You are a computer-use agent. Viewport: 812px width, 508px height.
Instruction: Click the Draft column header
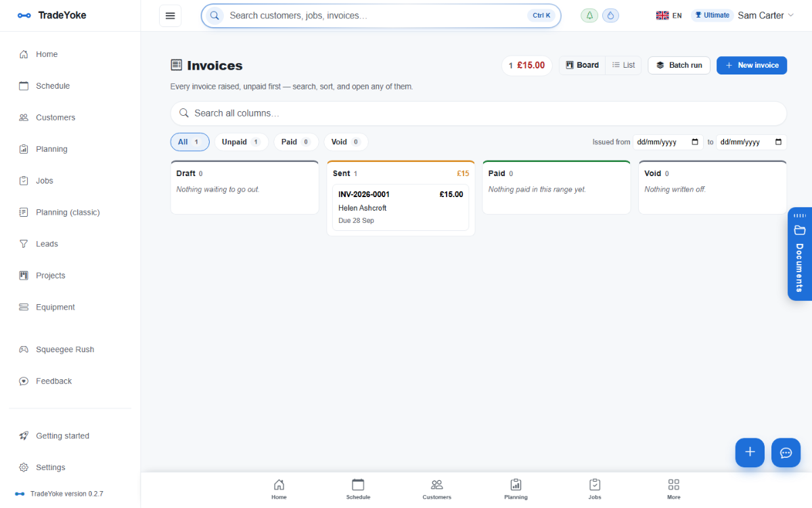244,173
